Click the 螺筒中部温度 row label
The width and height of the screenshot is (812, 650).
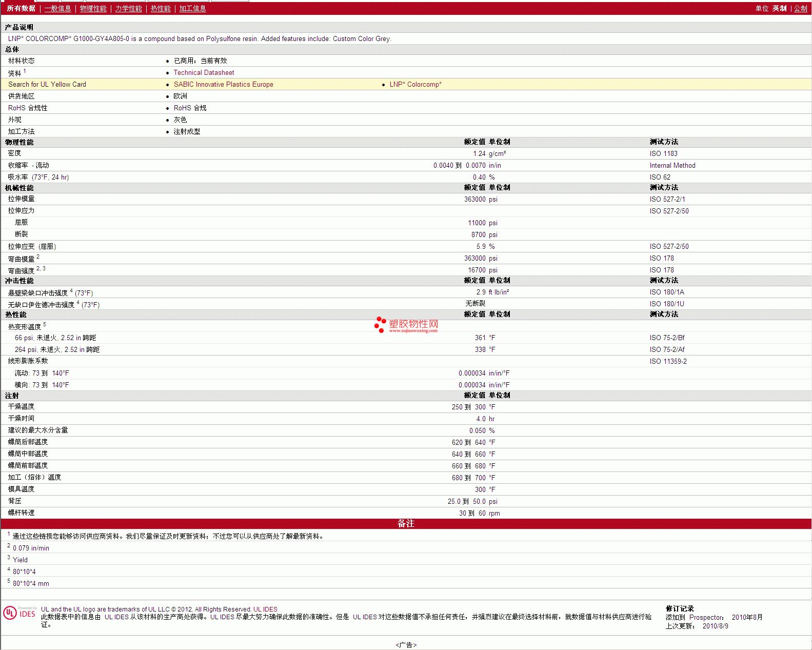[28, 454]
